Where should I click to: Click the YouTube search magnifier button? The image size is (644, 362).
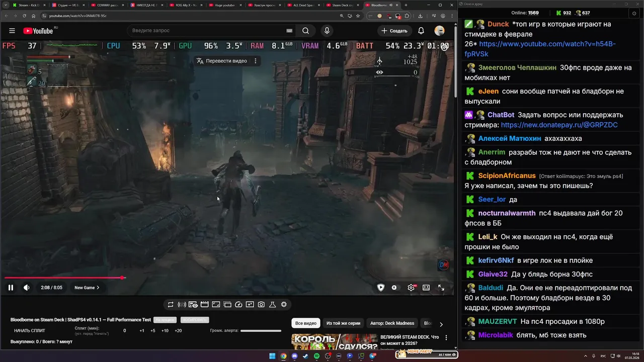pos(305,31)
